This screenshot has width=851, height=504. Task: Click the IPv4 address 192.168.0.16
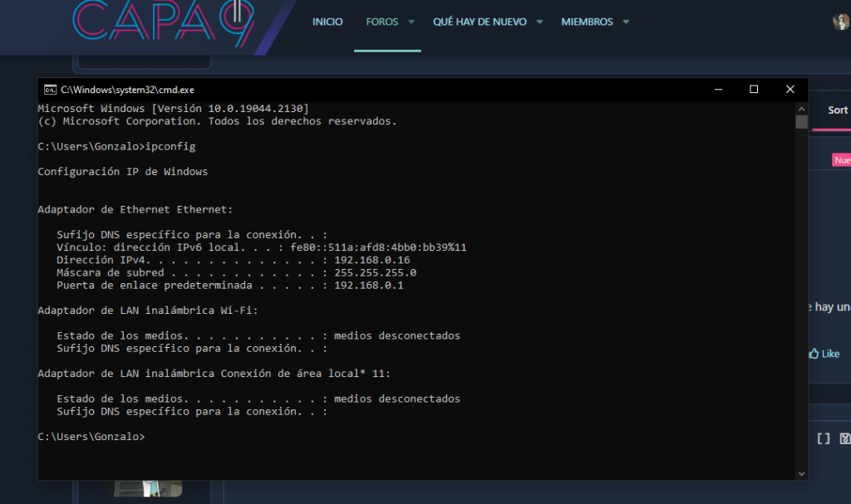pyautogui.click(x=371, y=261)
